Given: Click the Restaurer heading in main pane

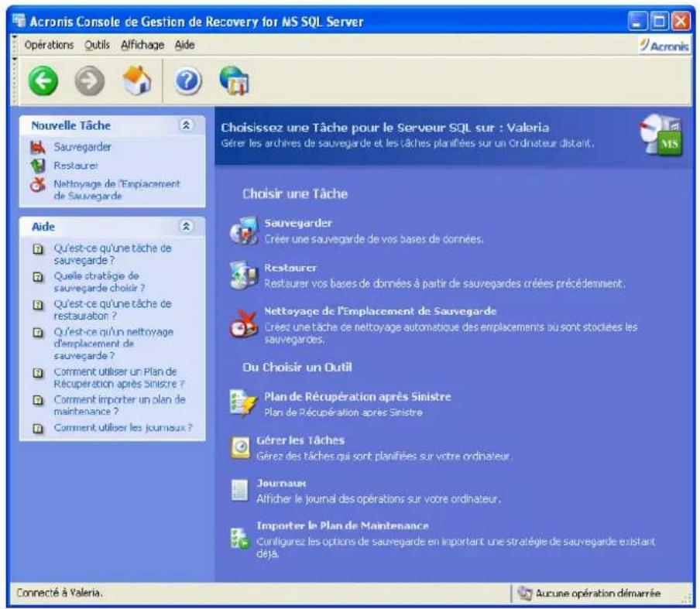Looking at the screenshot, I should pyautogui.click(x=290, y=268).
